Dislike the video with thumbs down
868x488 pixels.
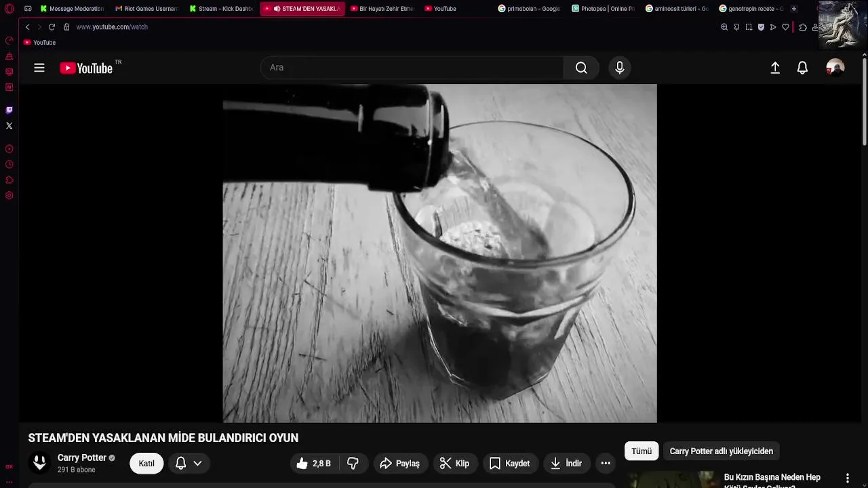(353, 464)
